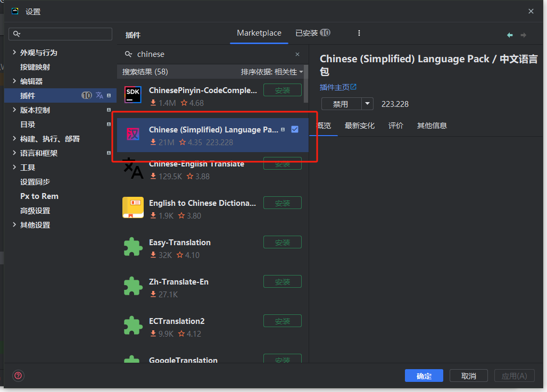Open the dropdown arrow next to 禁用
547x392 pixels.
point(367,104)
